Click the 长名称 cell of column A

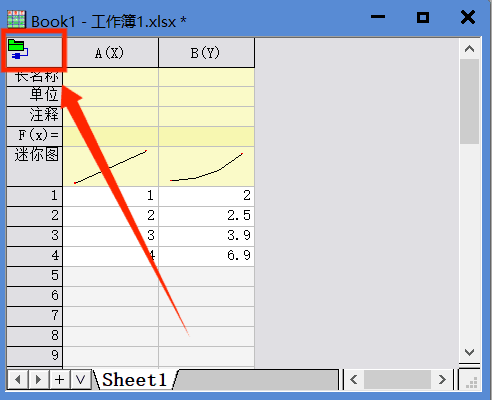point(110,77)
